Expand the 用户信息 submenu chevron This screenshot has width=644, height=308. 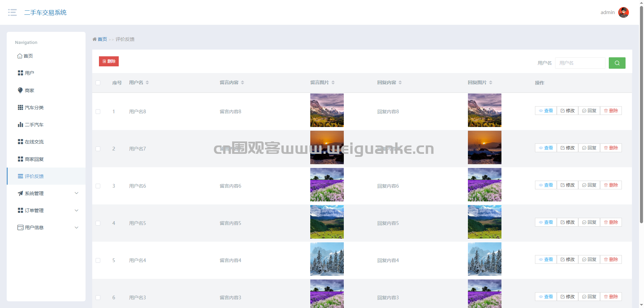coord(76,228)
